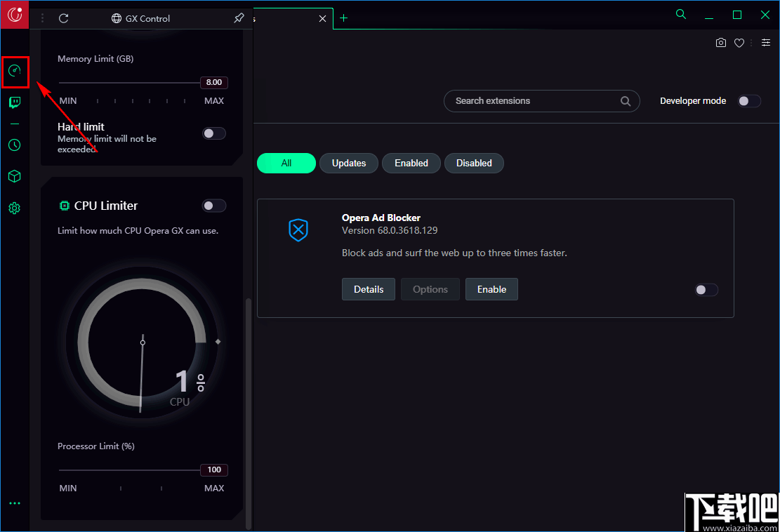Toggle the Hard limit switch
The width and height of the screenshot is (780, 532).
tap(214, 133)
